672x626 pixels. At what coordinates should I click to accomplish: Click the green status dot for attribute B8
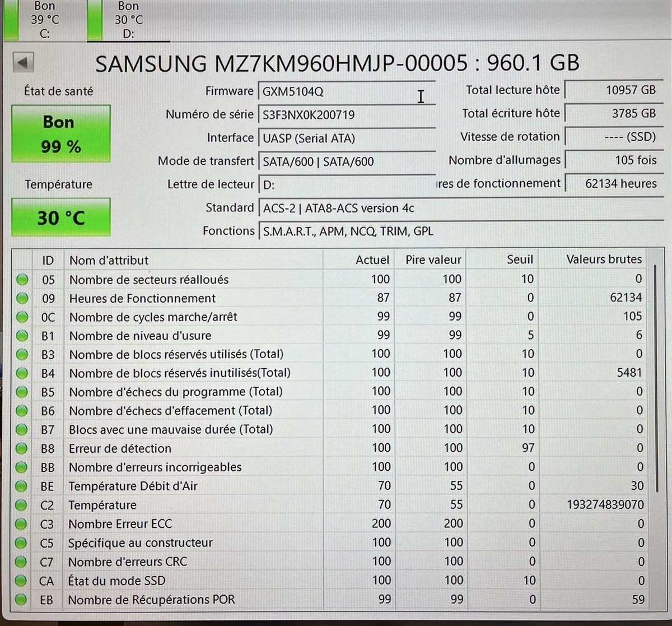click(x=22, y=448)
